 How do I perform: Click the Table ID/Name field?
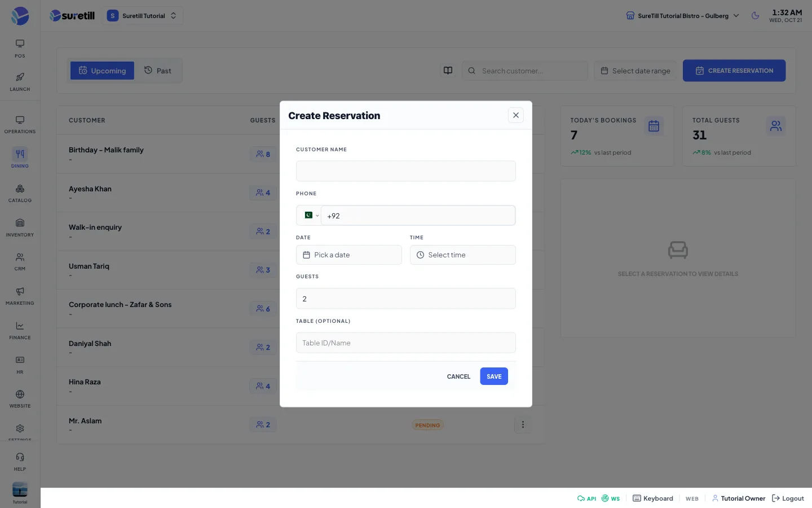pos(406,343)
